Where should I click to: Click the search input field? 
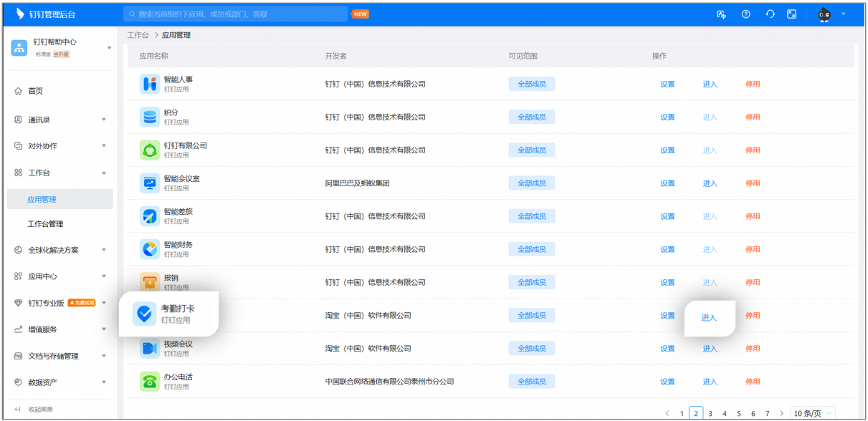235,14
